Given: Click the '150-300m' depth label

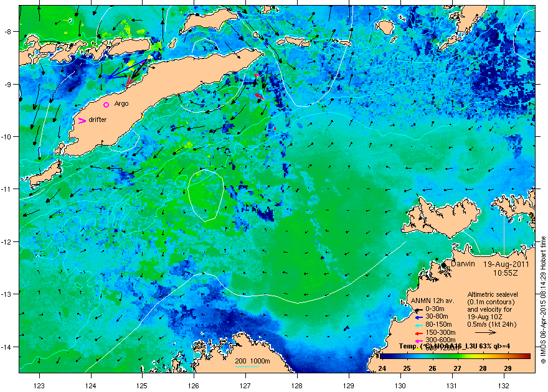Looking at the screenshot, I should [x=440, y=333].
